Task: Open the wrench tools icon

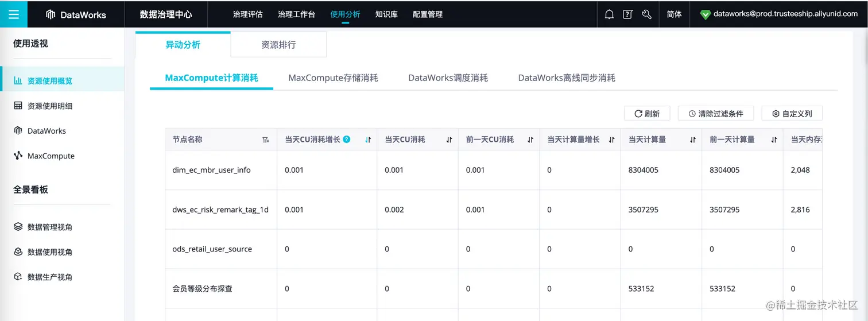Action: (x=646, y=14)
